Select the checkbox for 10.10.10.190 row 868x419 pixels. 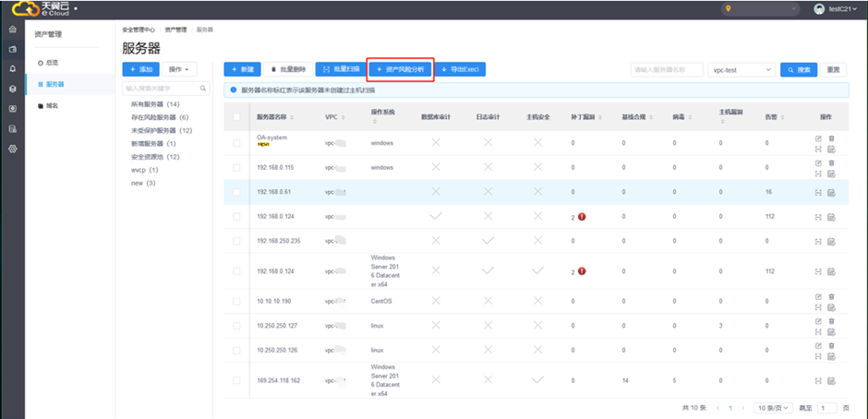(236, 301)
